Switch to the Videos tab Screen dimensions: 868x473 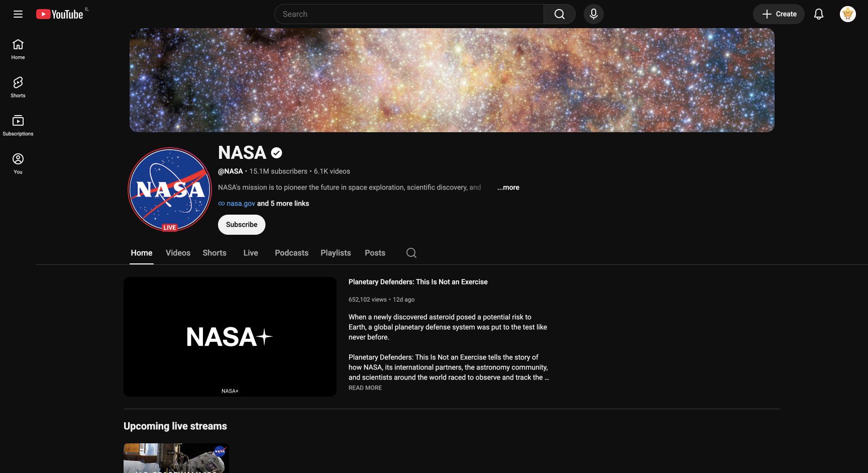click(178, 253)
